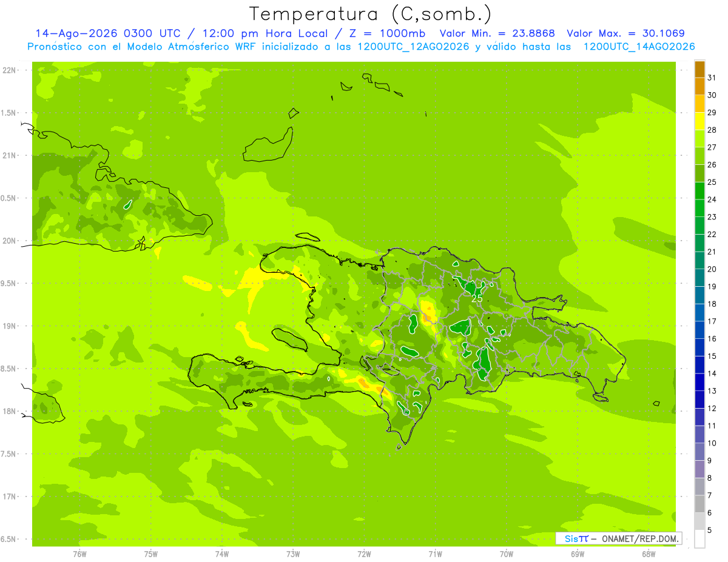Click the 76W longitude axis label
This screenshot has height=562, width=728.
pos(79,554)
